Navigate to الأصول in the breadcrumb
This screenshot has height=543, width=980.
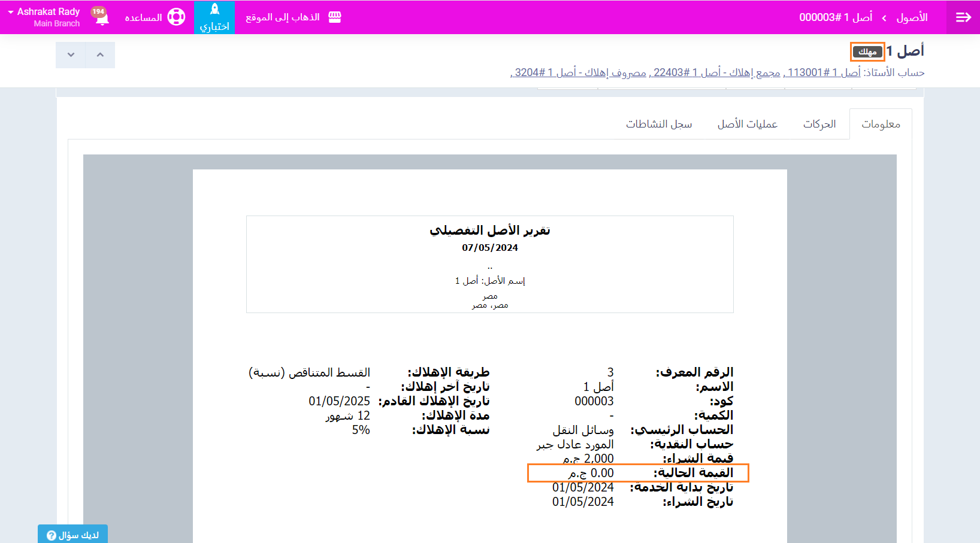[911, 17]
